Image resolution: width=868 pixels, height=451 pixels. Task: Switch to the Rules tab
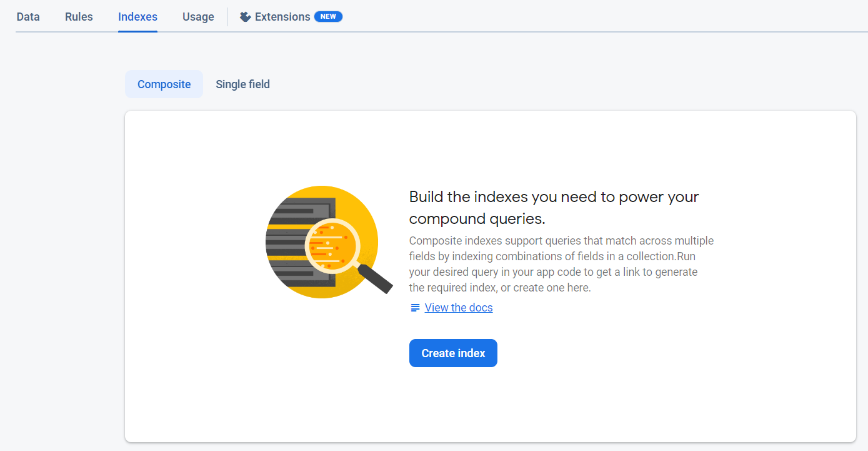[79, 17]
